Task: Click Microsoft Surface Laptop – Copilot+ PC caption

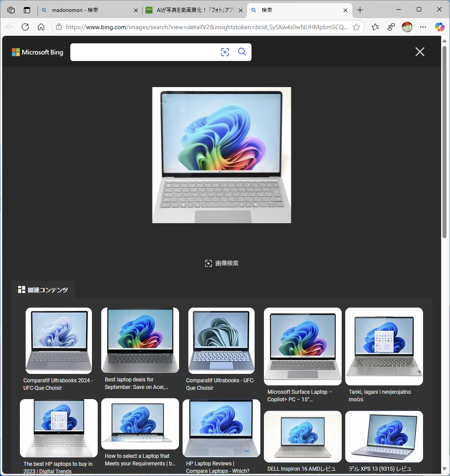Action: 300,396
